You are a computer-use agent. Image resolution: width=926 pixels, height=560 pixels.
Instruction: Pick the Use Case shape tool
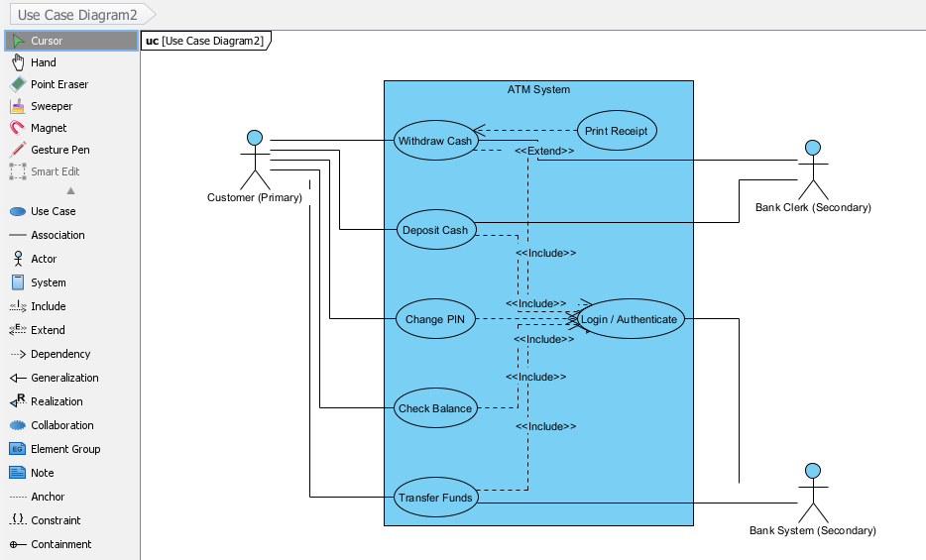(71, 211)
